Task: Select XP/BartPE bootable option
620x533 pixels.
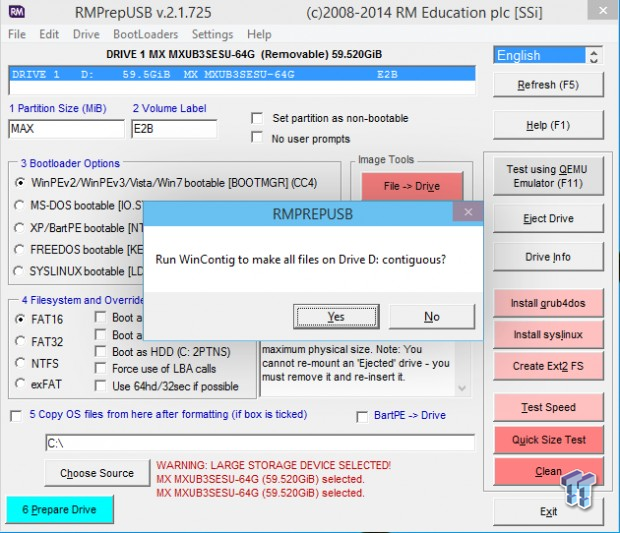Action: (x=19, y=228)
